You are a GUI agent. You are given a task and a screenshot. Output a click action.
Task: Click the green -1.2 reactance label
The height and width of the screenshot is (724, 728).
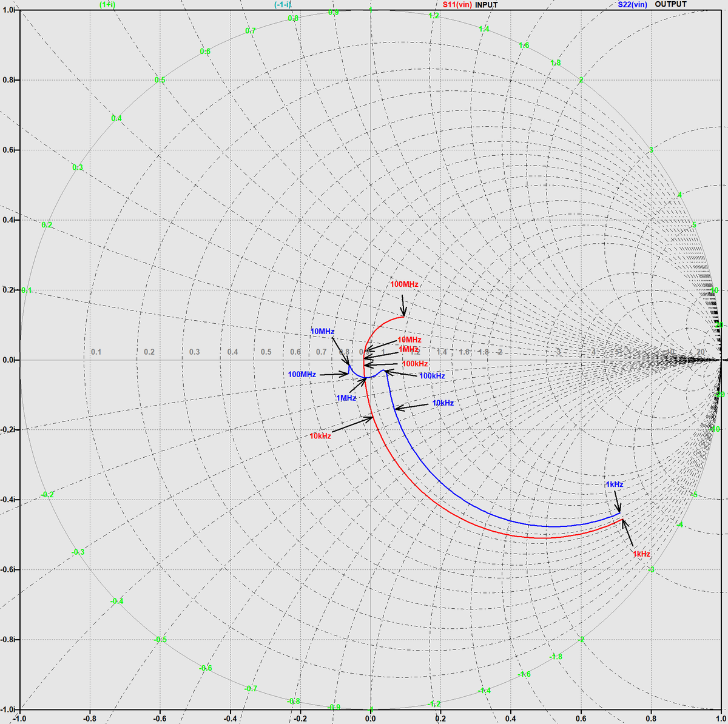[434, 704]
